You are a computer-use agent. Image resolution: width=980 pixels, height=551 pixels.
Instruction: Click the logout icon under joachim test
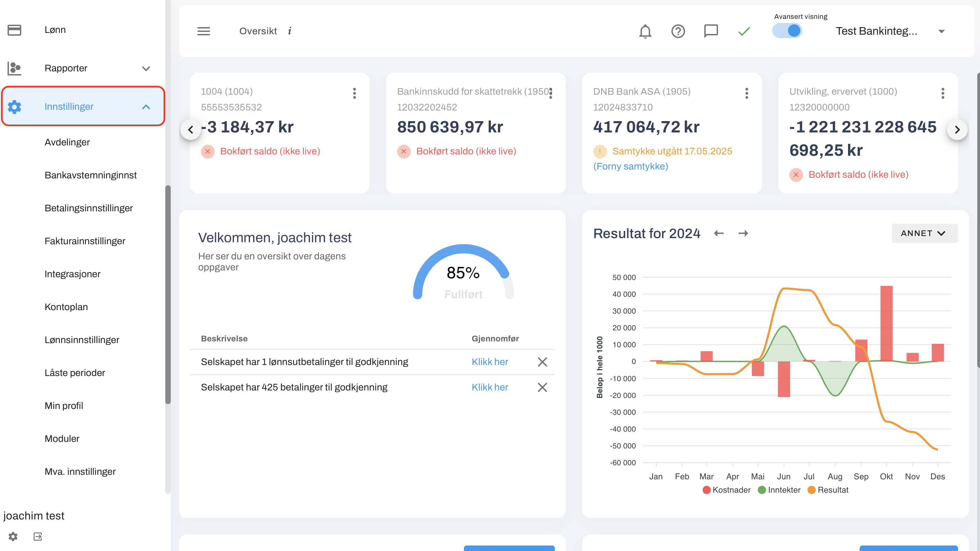(x=38, y=537)
